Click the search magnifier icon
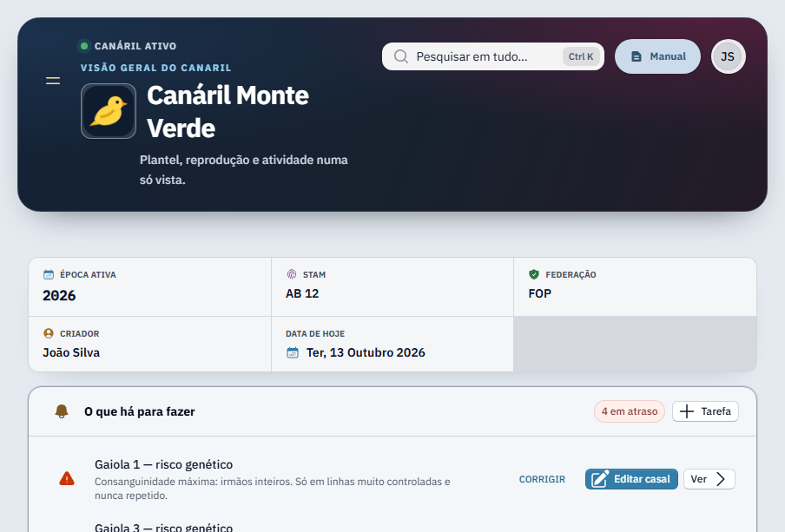 tap(401, 56)
